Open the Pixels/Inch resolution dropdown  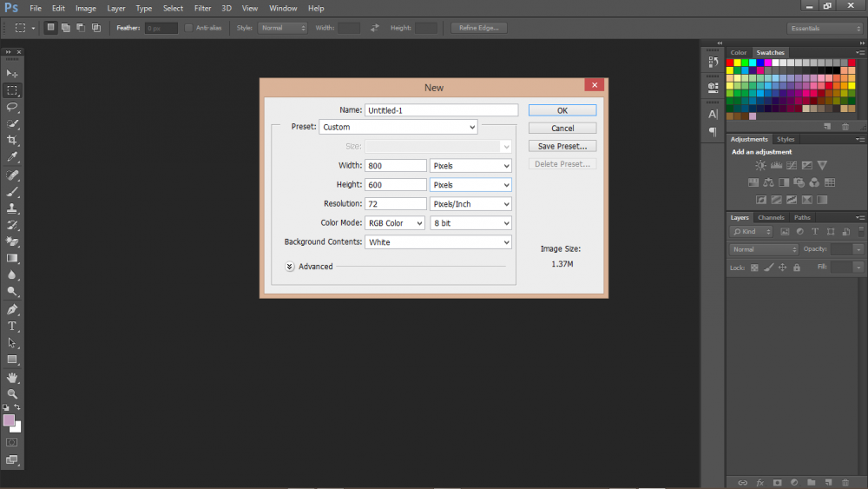pos(470,204)
